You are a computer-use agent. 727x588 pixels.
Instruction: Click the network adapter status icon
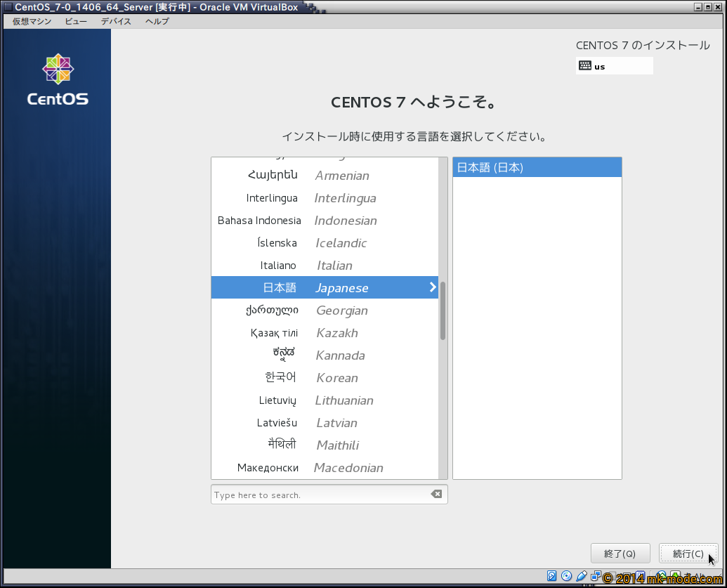coord(595,577)
